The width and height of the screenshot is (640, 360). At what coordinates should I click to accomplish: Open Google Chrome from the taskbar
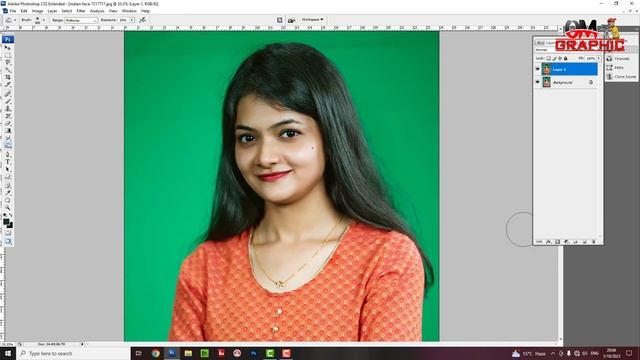155,353
